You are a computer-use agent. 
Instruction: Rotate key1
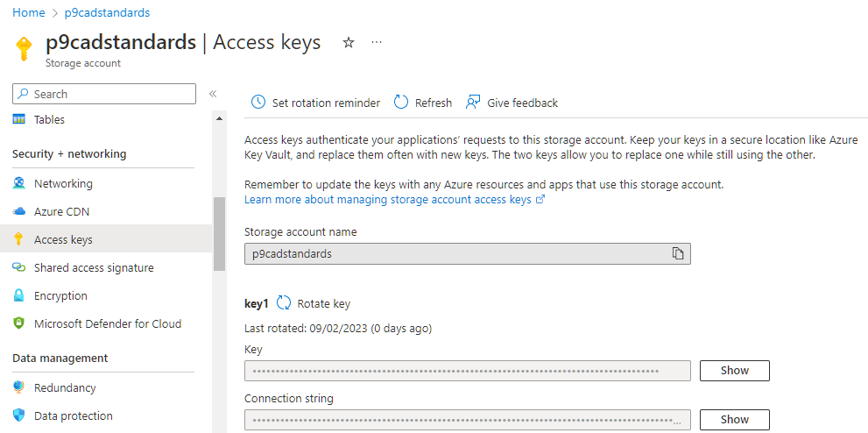tap(314, 303)
